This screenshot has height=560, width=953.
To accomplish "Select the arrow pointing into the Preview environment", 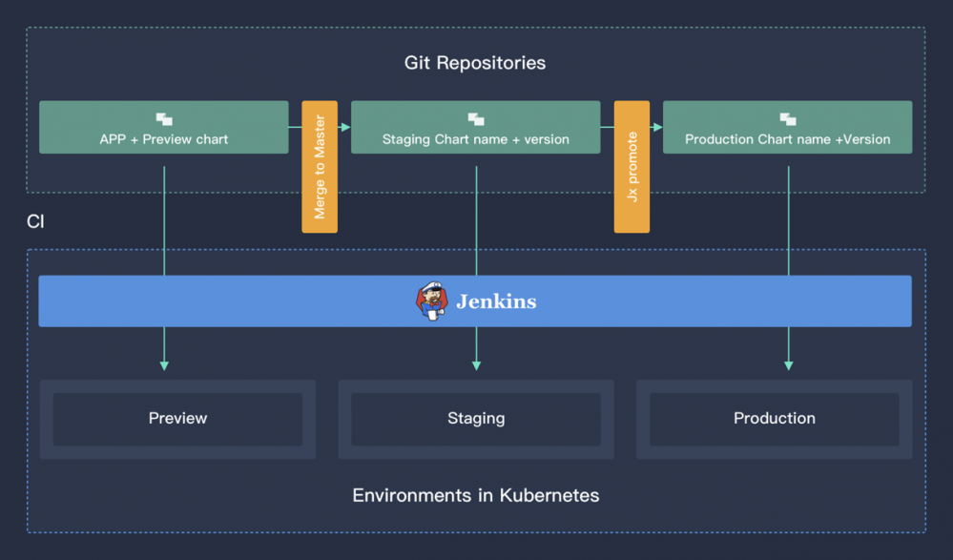I will point(164,363).
